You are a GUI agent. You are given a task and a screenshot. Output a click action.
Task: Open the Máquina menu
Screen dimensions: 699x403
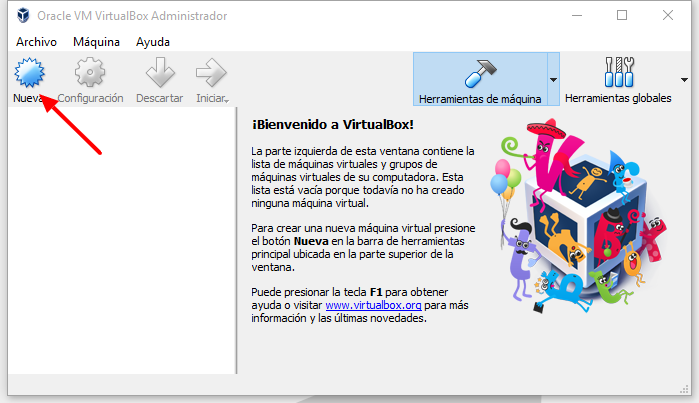coord(96,42)
